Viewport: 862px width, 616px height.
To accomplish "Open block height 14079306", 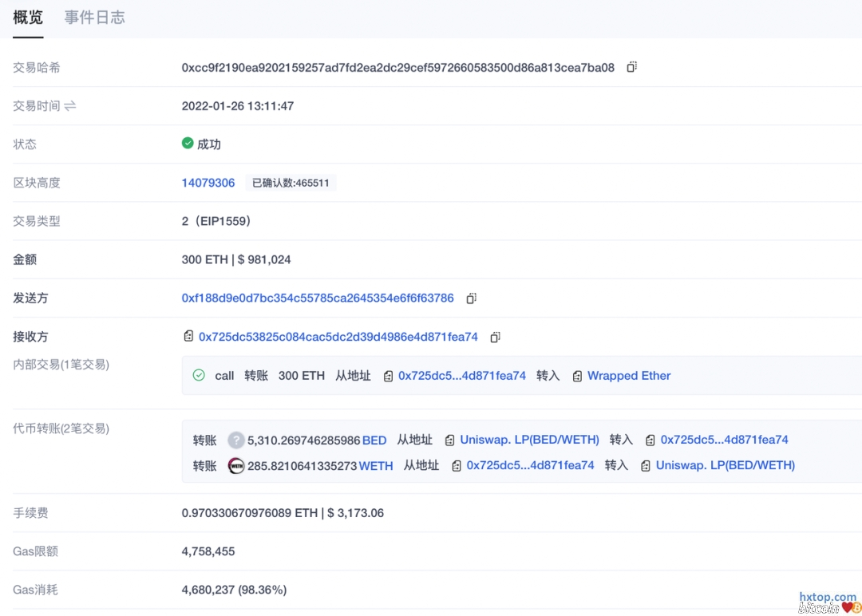I will (208, 183).
